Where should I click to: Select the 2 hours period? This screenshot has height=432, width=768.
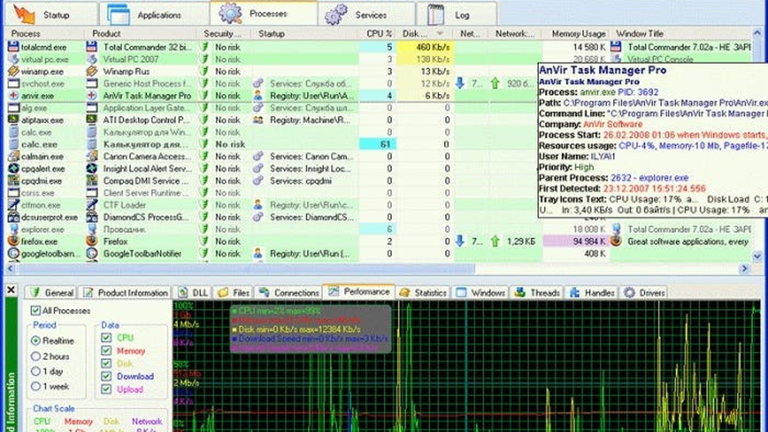35,356
